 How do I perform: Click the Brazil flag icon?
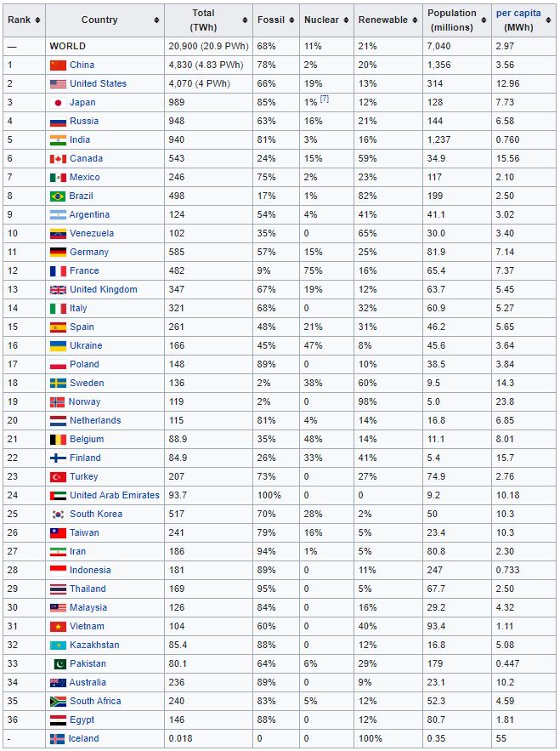pos(58,196)
